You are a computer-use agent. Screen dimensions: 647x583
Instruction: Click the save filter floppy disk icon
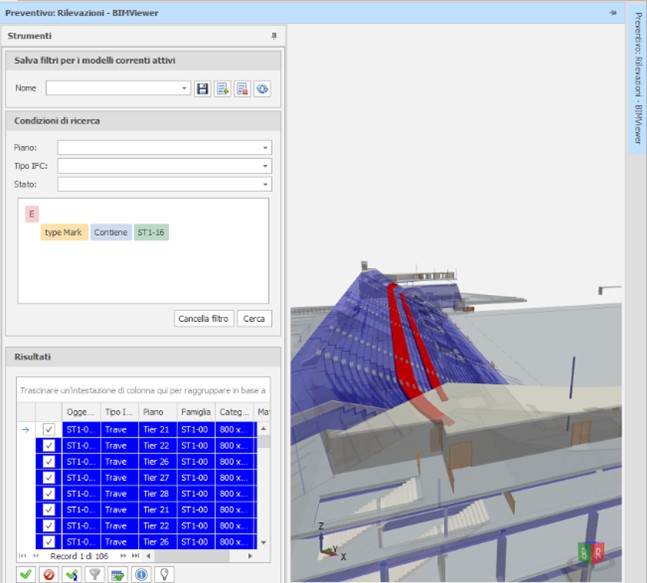tap(203, 89)
